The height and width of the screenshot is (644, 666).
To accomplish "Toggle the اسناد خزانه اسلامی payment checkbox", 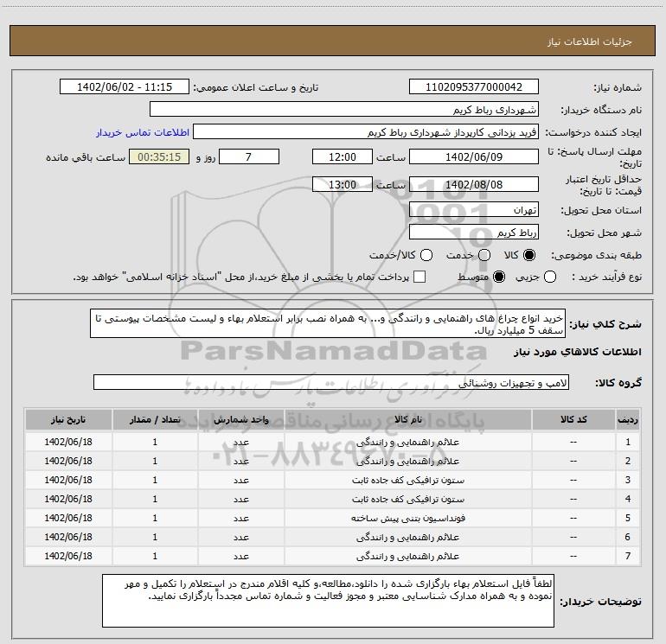I will [419, 277].
